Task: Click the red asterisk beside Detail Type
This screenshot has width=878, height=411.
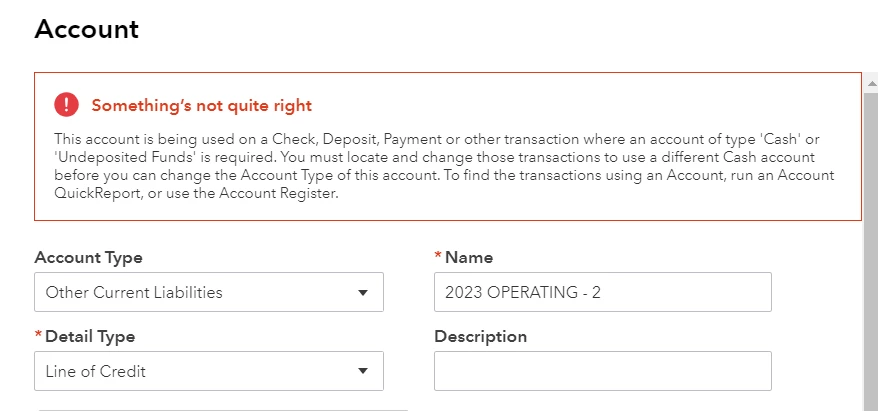Action: click(38, 334)
